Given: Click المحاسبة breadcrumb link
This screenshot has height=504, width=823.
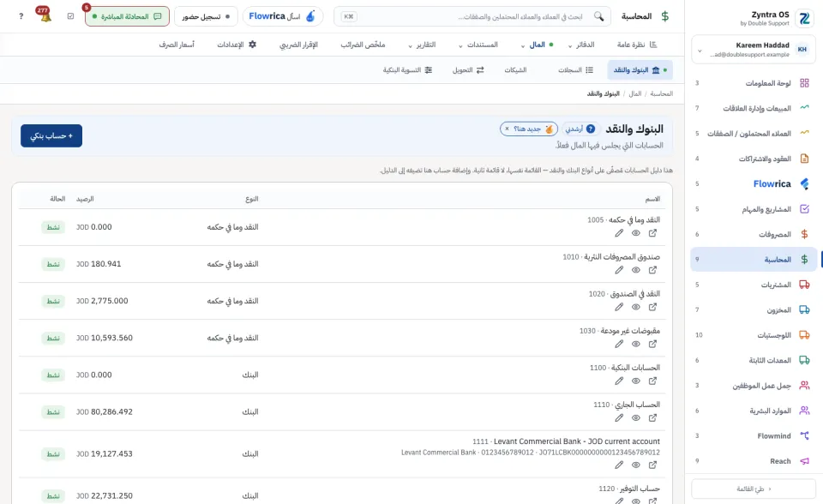Looking at the screenshot, I should [x=661, y=93].
